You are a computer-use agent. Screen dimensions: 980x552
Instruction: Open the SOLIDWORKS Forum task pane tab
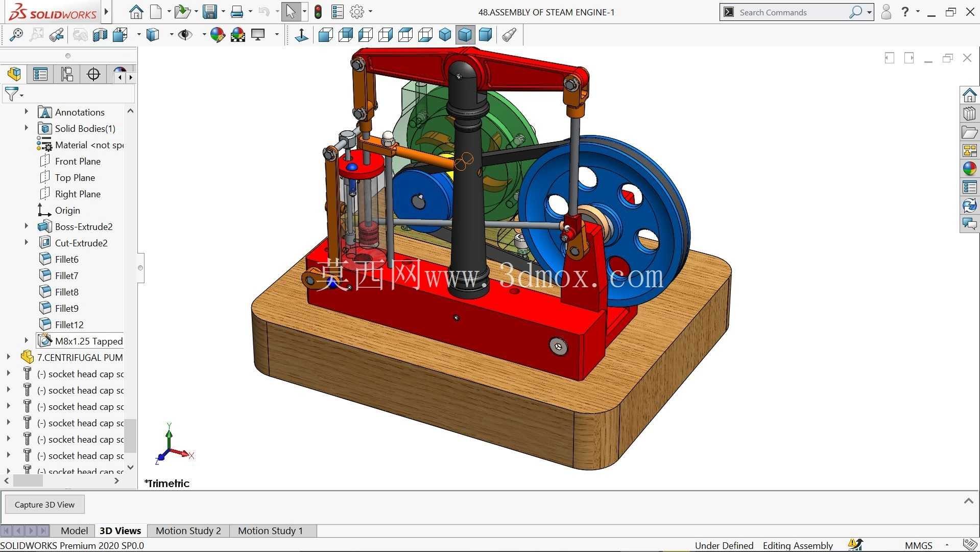(x=969, y=224)
